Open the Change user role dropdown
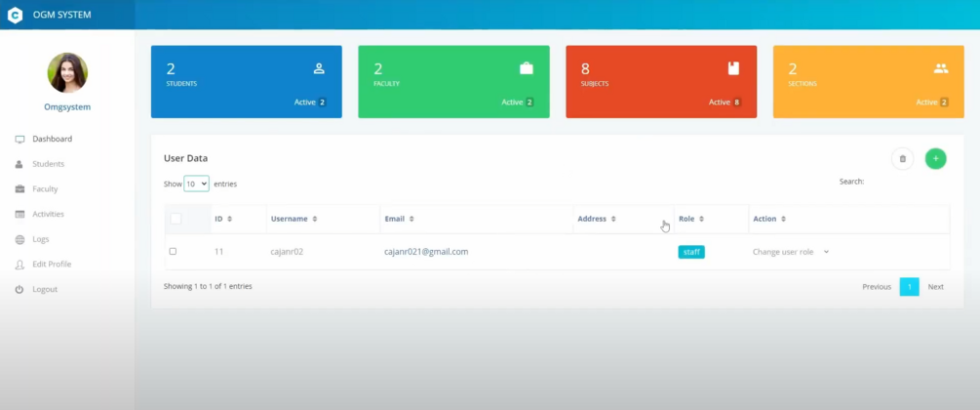This screenshot has height=410, width=980. [x=791, y=252]
